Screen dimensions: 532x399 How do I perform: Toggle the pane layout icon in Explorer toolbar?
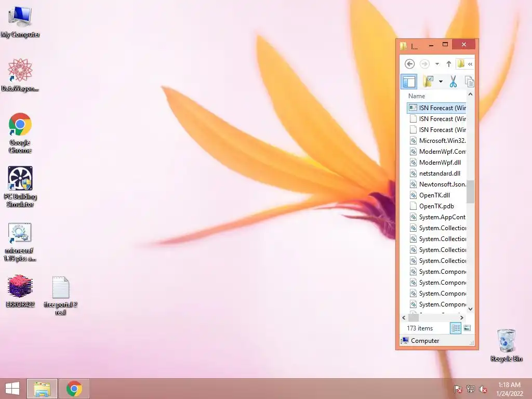click(x=409, y=82)
